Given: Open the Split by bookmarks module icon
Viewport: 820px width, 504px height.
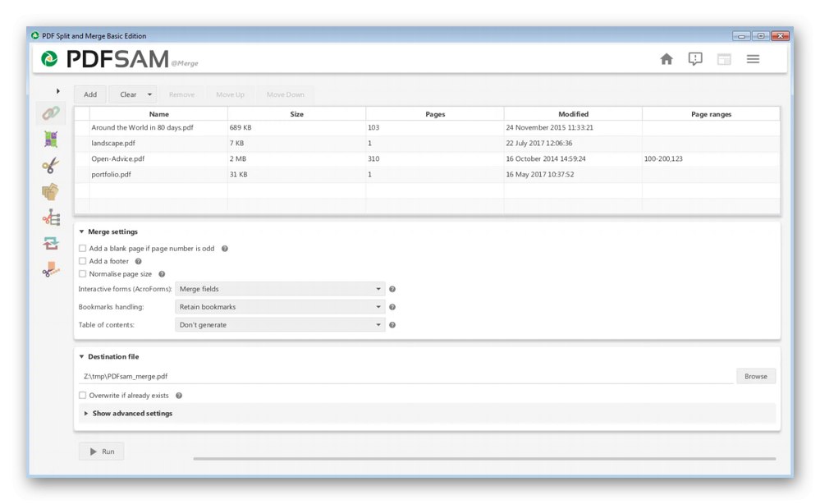Looking at the screenshot, I should (x=51, y=218).
